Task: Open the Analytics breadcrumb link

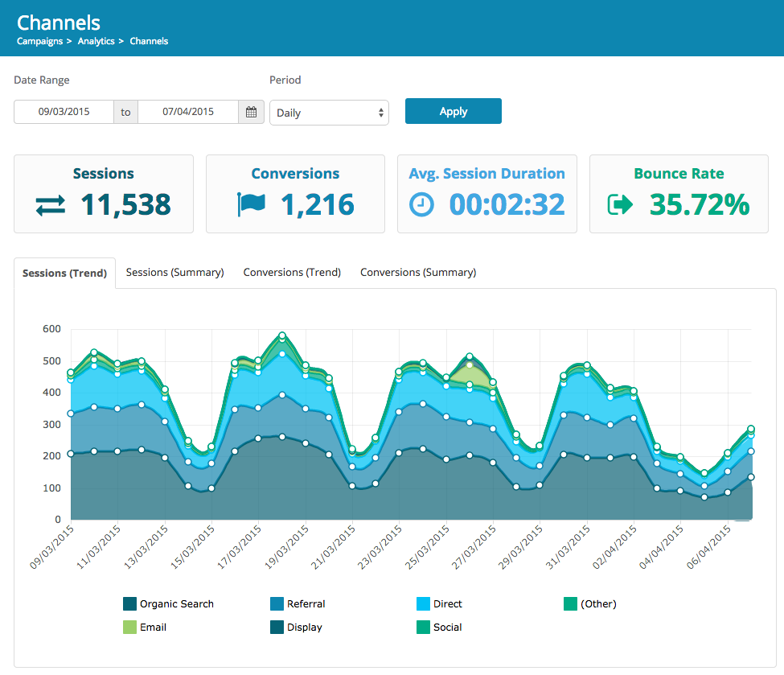Action: pyautogui.click(x=96, y=41)
